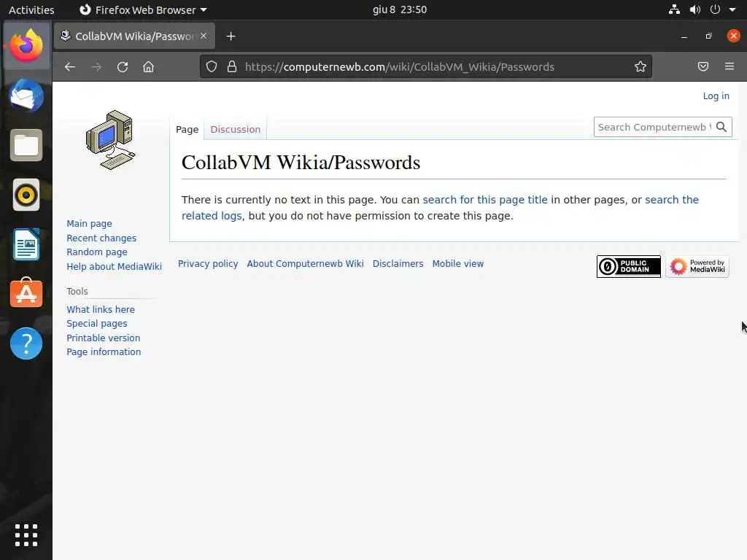Open the Activities overview
This screenshot has width=747, height=560.
pyautogui.click(x=31, y=9)
